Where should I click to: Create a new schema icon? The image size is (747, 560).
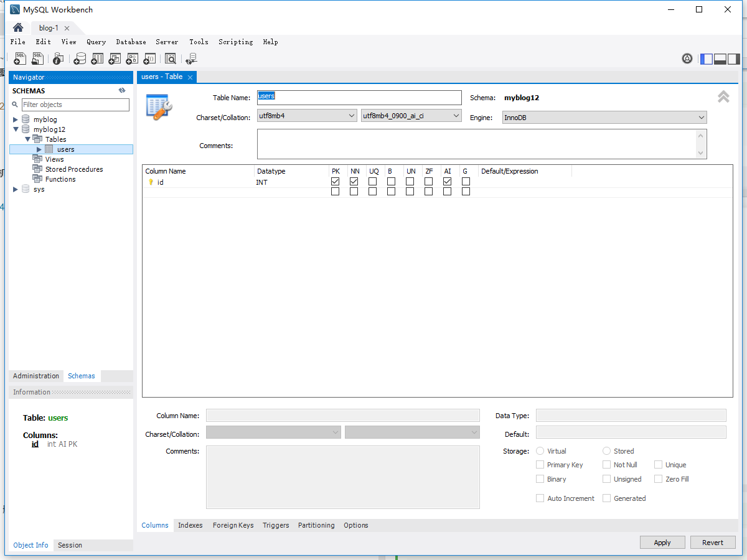[x=80, y=58]
